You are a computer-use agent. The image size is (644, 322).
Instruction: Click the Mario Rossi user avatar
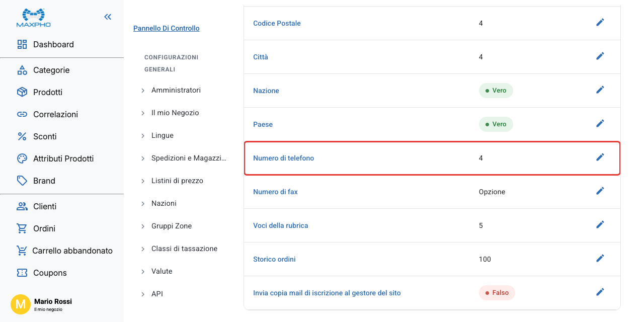(21, 304)
